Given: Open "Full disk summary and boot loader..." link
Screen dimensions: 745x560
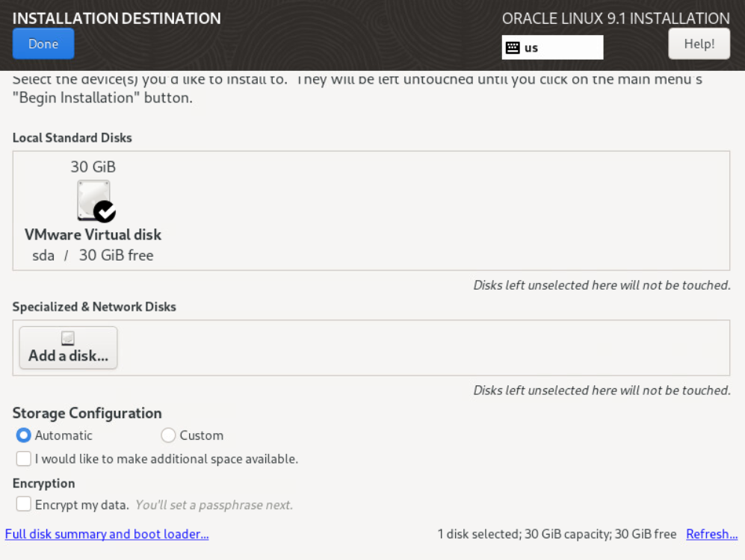Looking at the screenshot, I should coord(107,534).
